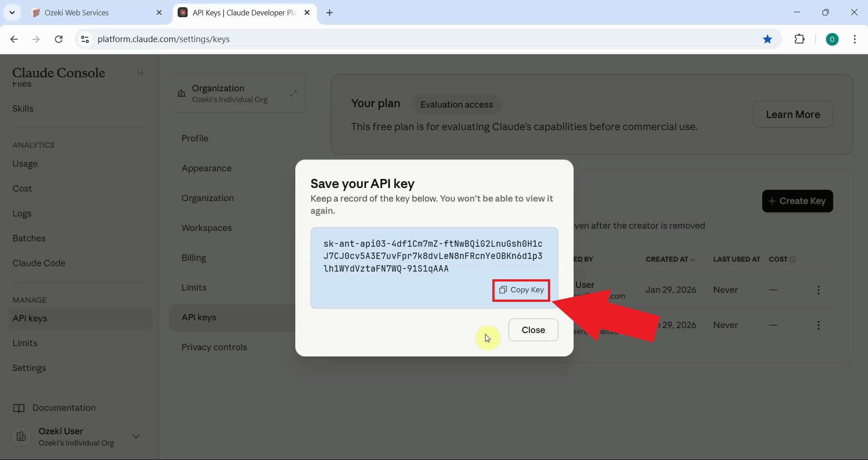Open the overflow menu on the key row
The width and height of the screenshot is (868, 460).
tap(819, 290)
